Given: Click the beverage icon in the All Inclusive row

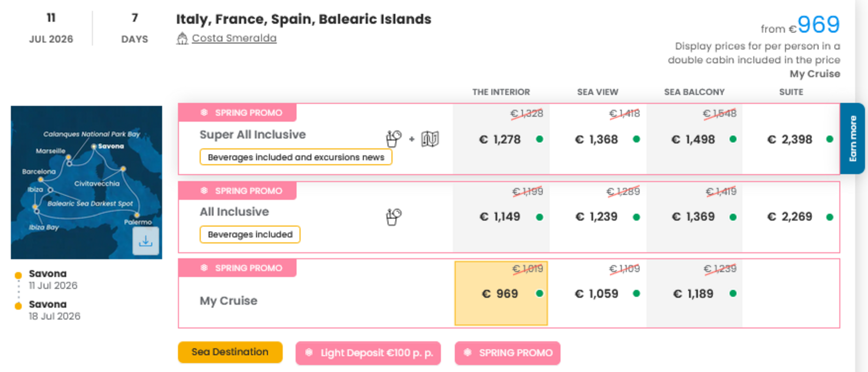Looking at the screenshot, I should coord(393,216).
